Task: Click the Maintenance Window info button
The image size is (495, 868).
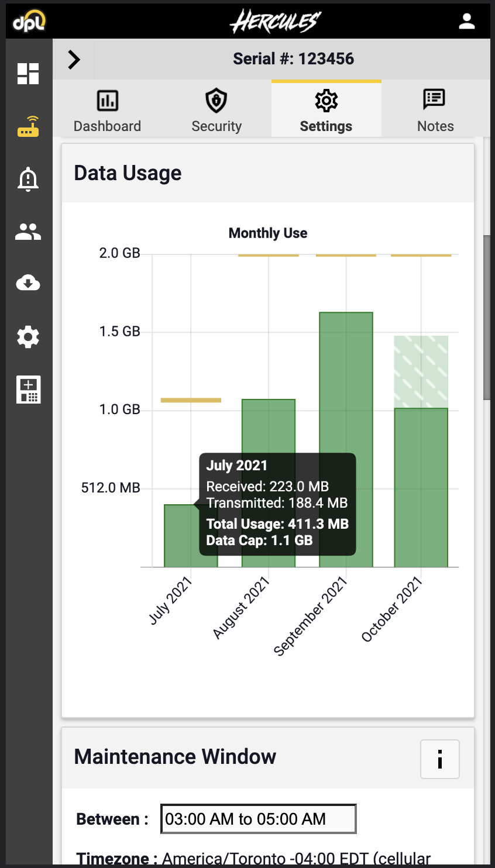Action: [x=440, y=759]
